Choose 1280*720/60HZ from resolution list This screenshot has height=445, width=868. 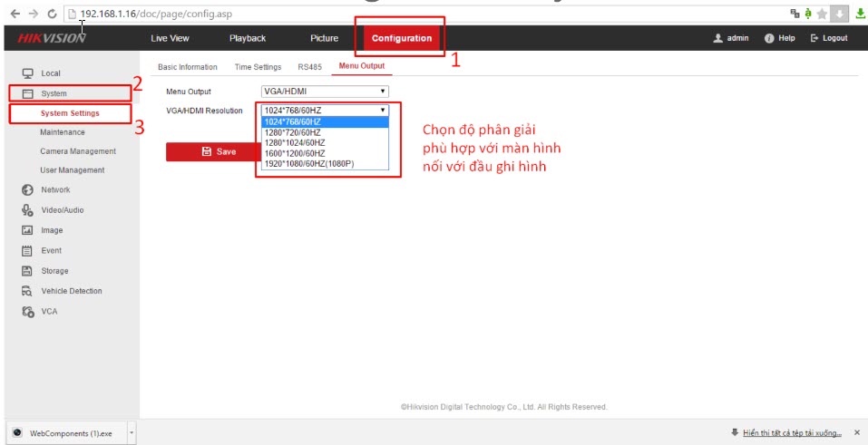(294, 131)
